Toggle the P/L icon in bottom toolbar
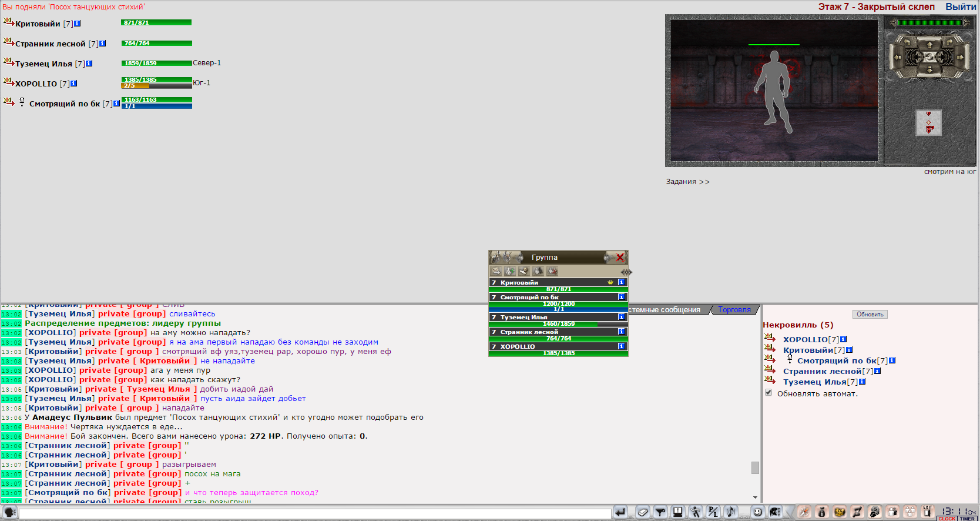The height and width of the screenshot is (521, 980). pos(713,512)
